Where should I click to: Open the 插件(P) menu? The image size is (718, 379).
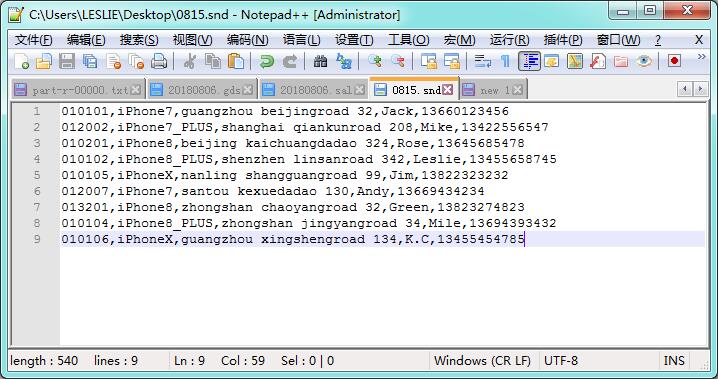tap(563, 40)
